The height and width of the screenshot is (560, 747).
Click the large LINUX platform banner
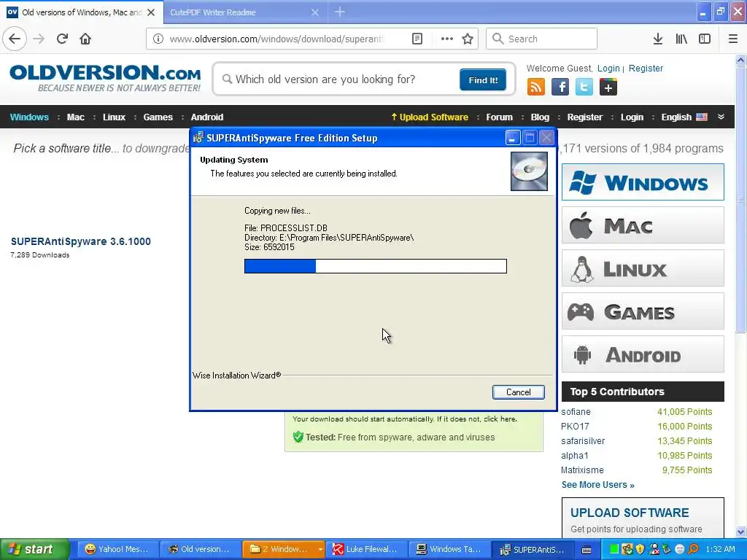point(643,268)
